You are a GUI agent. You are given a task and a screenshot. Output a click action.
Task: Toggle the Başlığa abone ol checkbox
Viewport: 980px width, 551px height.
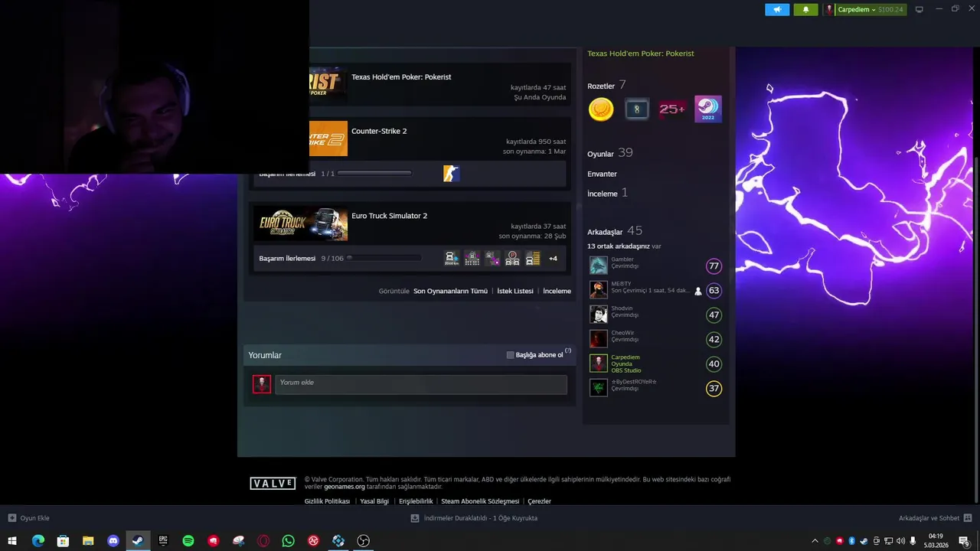pyautogui.click(x=510, y=355)
